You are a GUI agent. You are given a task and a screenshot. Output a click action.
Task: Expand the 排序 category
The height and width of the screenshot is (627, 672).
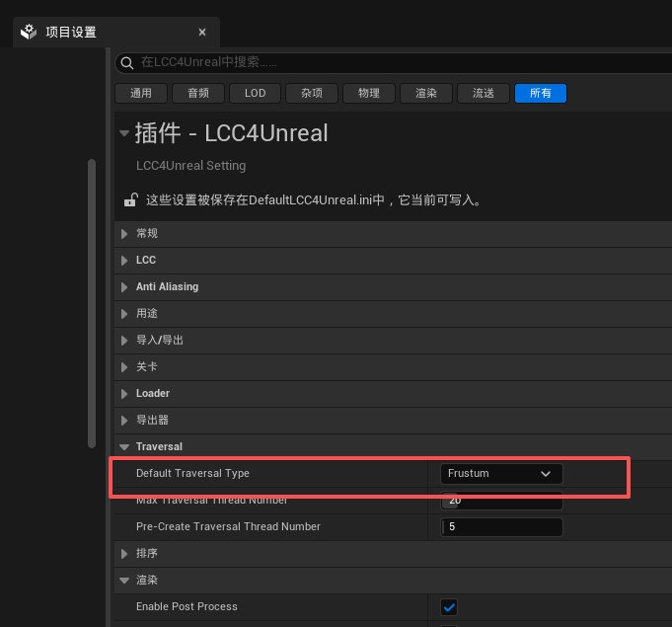coord(124,554)
